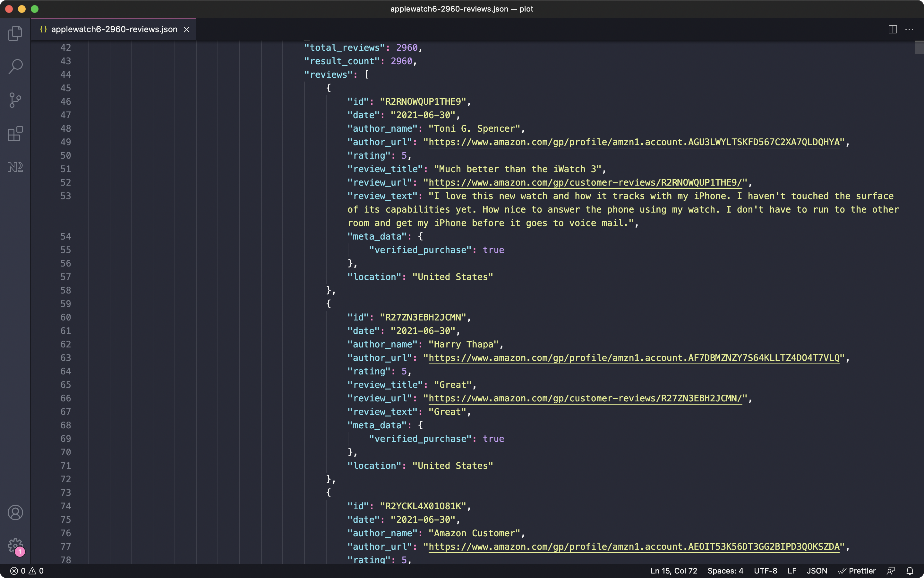
Task: Click the Prettier status bar item
Action: click(x=857, y=571)
